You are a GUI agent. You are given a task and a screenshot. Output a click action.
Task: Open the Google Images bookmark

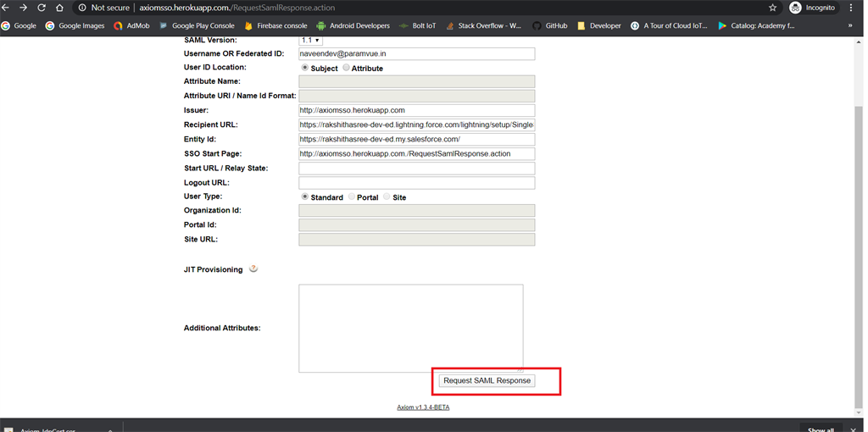[x=75, y=25]
